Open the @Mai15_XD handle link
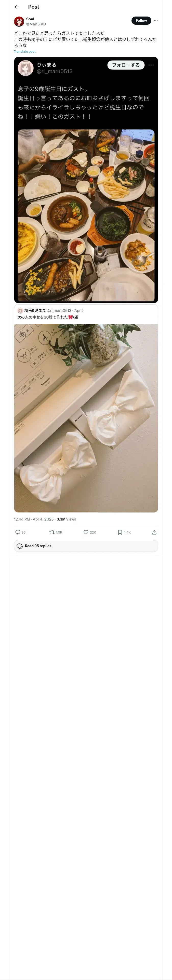The image size is (172, 980). coord(36,24)
